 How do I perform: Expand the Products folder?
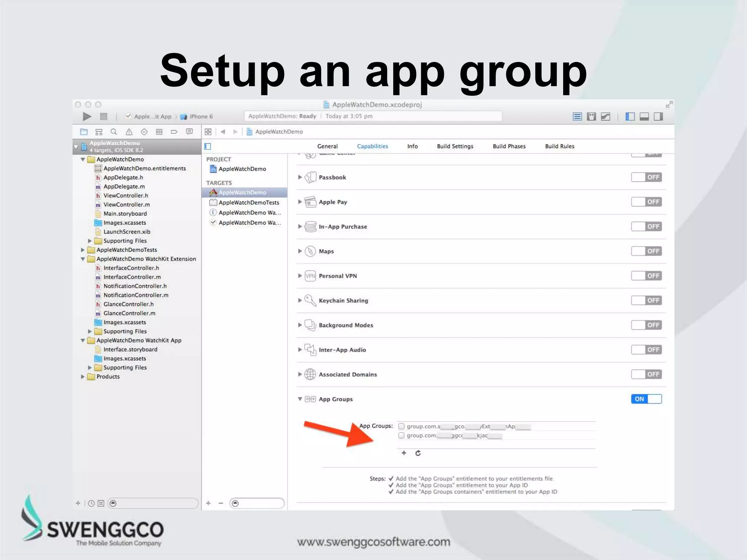point(83,377)
